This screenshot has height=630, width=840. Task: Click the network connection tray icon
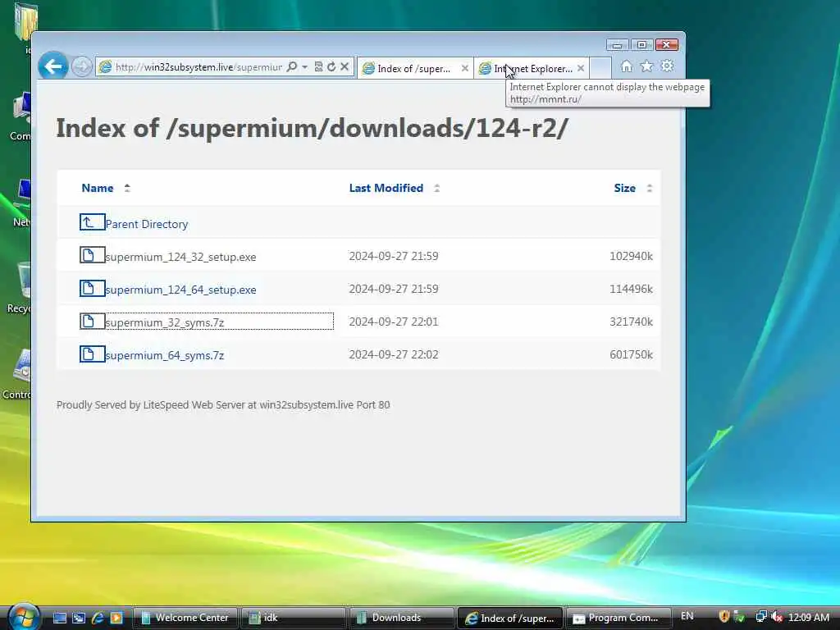[x=761, y=617]
